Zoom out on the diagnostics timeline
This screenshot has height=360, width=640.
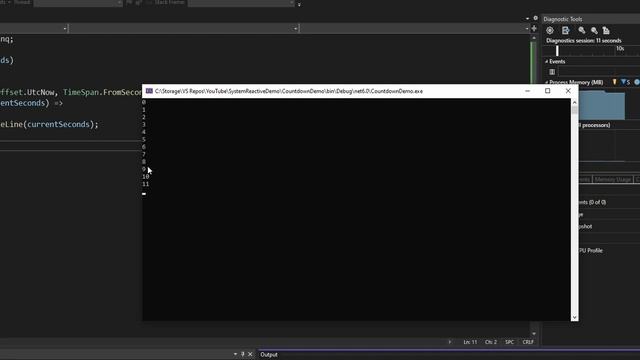594,31
